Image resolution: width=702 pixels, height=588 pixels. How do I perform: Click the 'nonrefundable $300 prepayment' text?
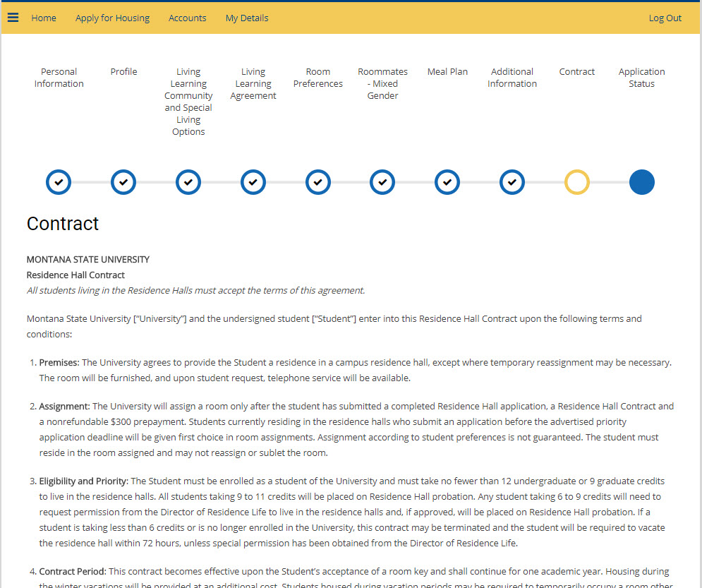pyautogui.click(x=116, y=422)
